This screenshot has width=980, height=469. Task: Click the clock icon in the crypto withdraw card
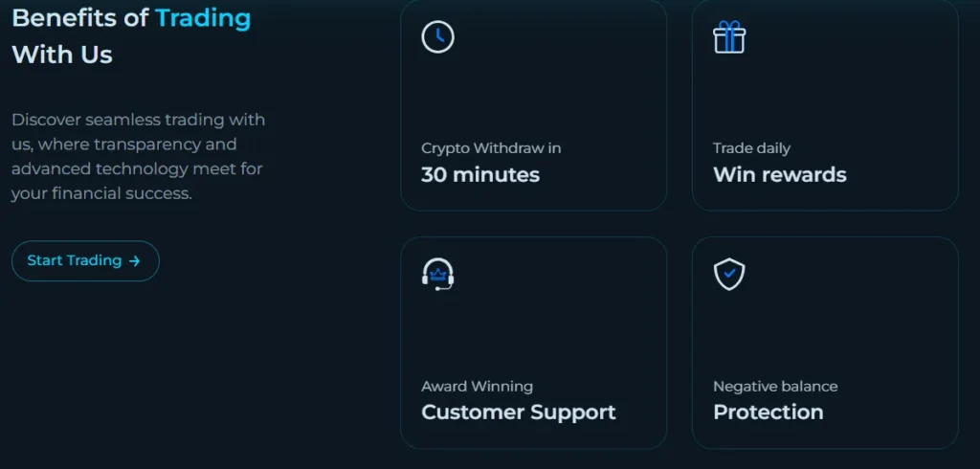[437, 37]
